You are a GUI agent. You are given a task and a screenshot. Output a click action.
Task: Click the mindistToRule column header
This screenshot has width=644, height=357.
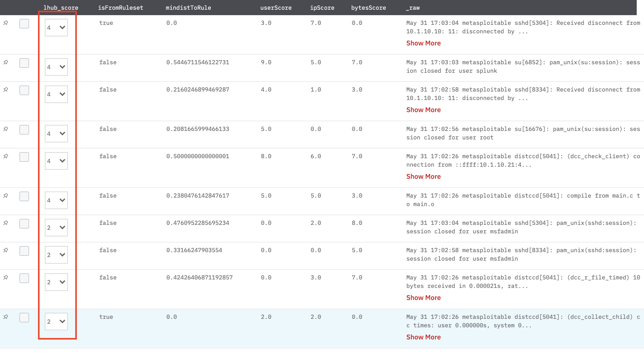pos(188,8)
